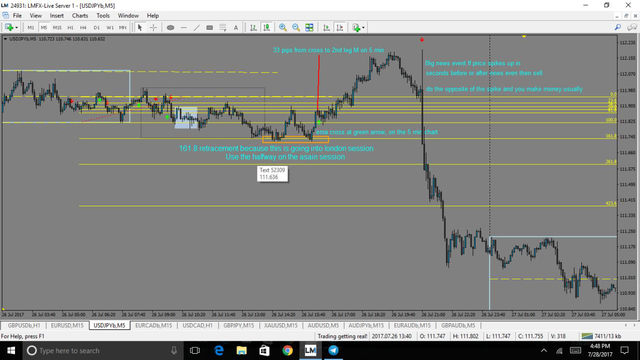Zoom in on the chart
The image size is (640, 360).
[282, 27]
